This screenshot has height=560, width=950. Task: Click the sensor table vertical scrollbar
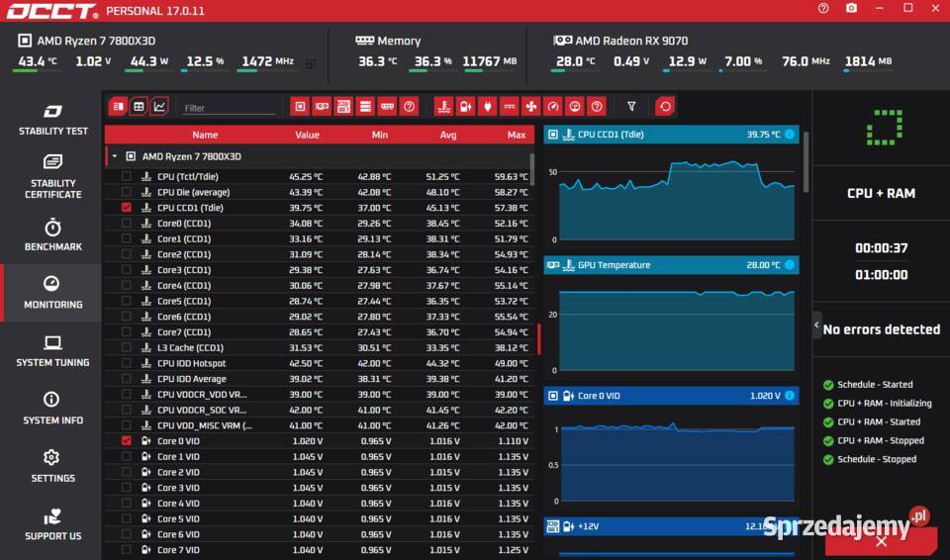(532, 170)
